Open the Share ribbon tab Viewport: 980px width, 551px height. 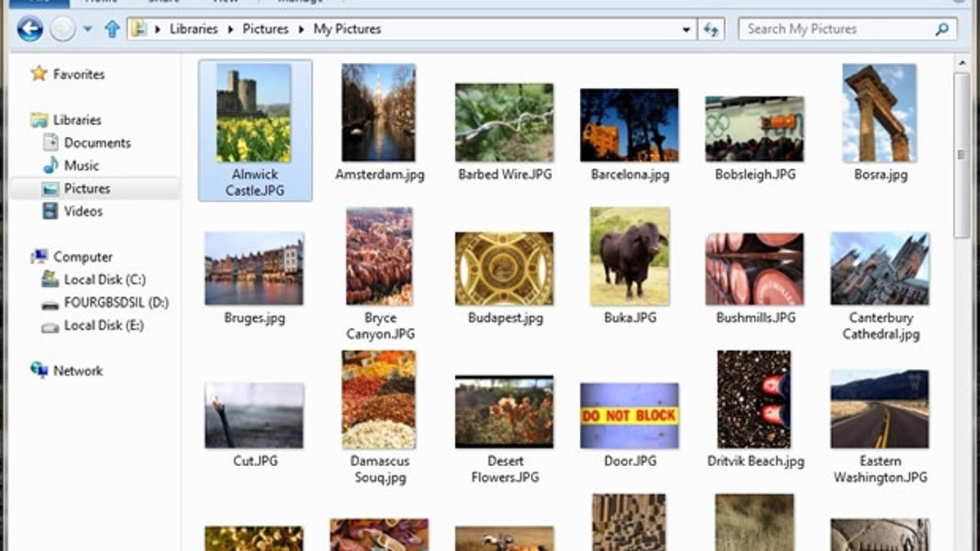(x=163, y=2)
